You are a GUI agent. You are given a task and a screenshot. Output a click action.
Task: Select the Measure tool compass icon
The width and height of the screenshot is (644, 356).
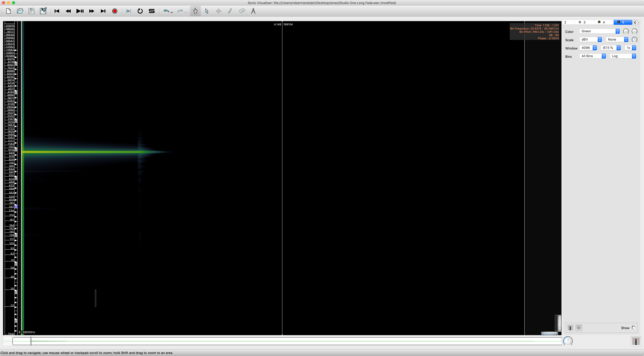(x=253, y=11)
